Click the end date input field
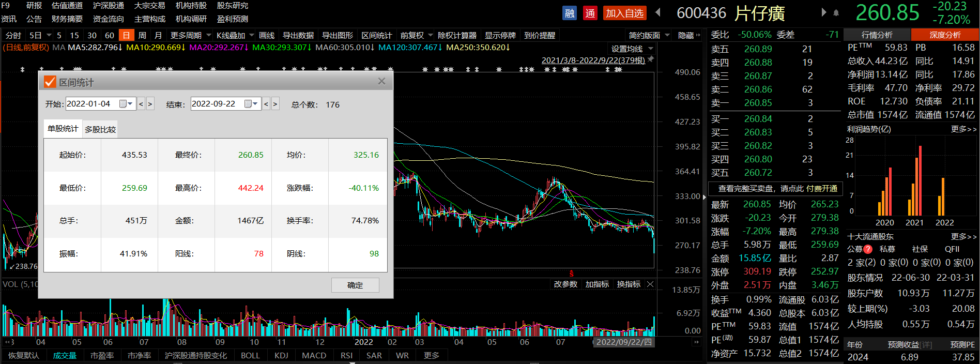The height and width of the screenshot is (364, 980). [216, 104]
